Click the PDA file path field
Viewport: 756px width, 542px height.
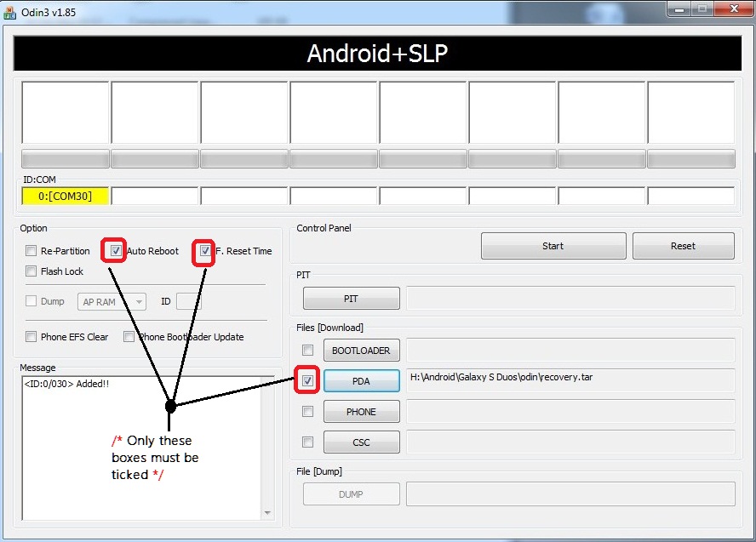pyautogui.click(x=570, y=380)
